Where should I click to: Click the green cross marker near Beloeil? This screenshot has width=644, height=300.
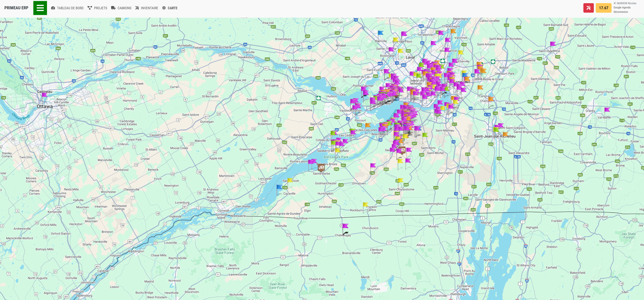click(493, 61)
